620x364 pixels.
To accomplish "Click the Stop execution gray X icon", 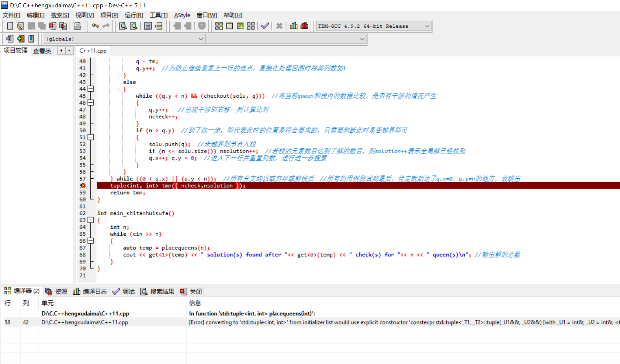I will coord(279,26).
